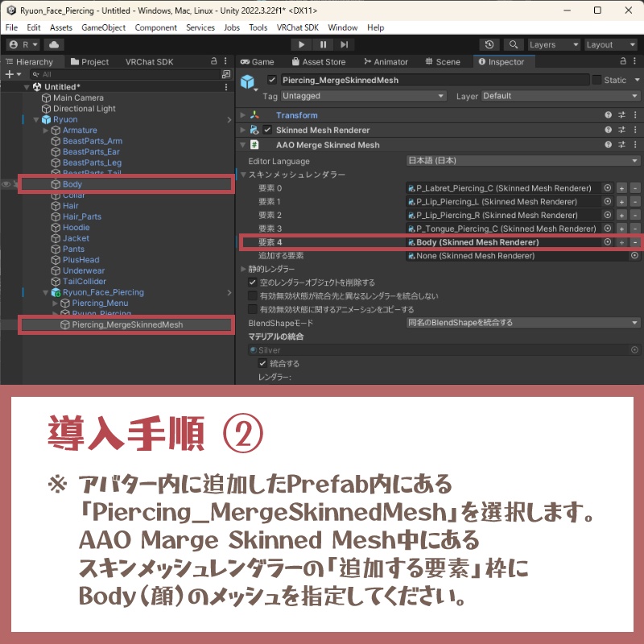Screen dimensions: 644x644
Task: Click plus button on element 1 row
Action: 621,202
